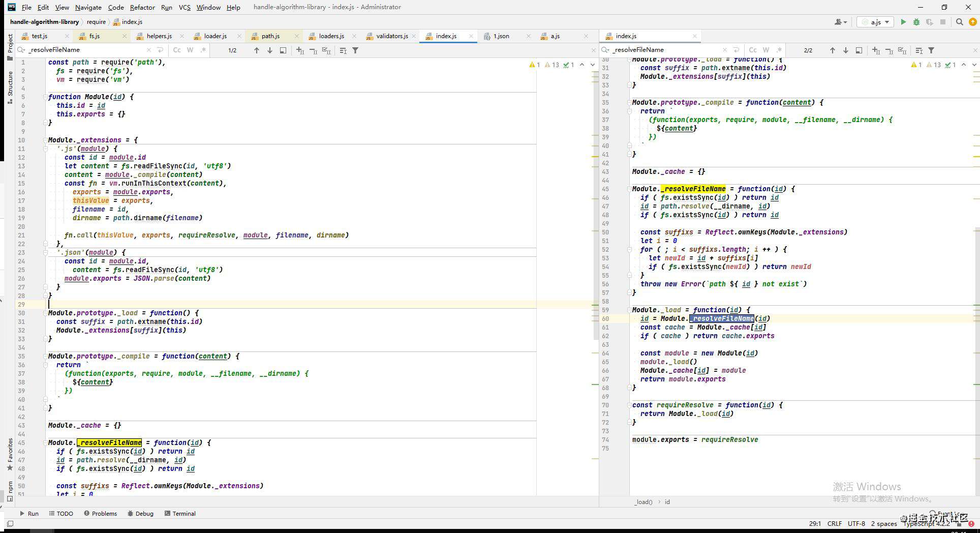
Task: Open the Project side panel
Action: click(x=10, y=47)
